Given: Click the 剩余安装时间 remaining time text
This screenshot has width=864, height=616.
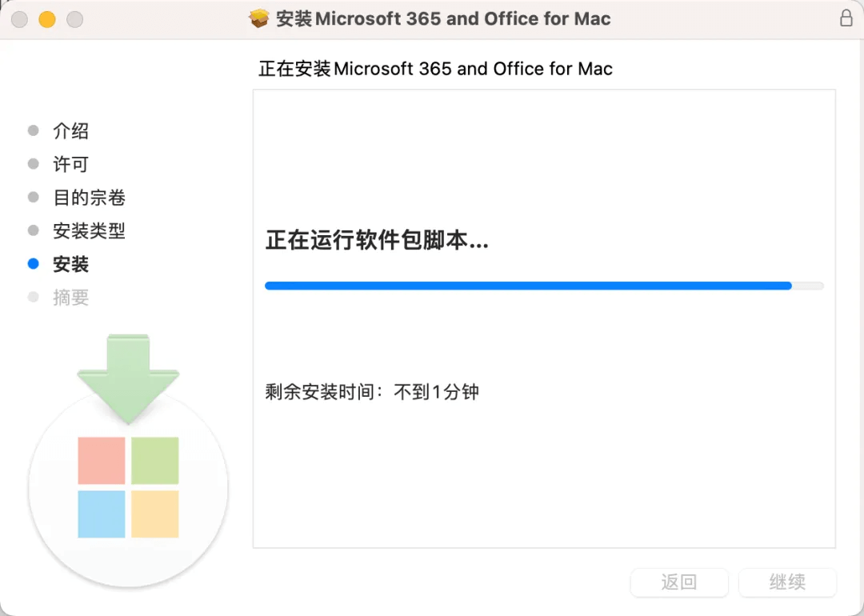Looking at the screenshot, I should point(372,392).
